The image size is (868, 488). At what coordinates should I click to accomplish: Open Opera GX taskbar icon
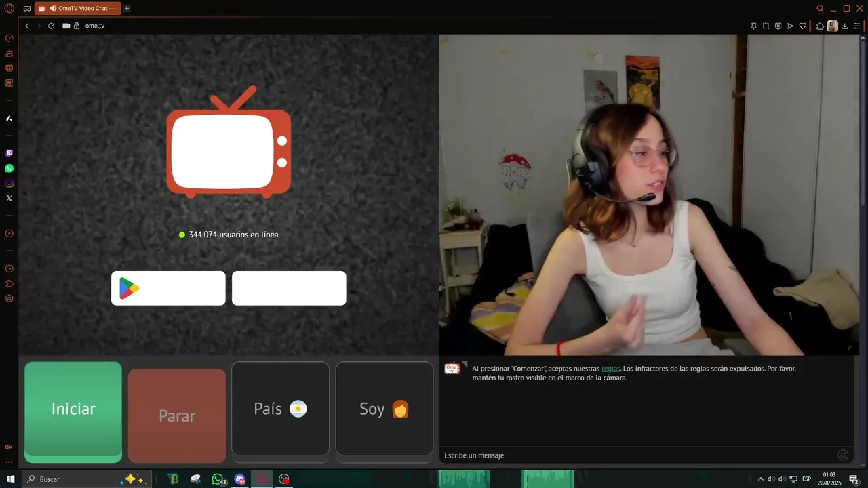click(x=262, y=479)
